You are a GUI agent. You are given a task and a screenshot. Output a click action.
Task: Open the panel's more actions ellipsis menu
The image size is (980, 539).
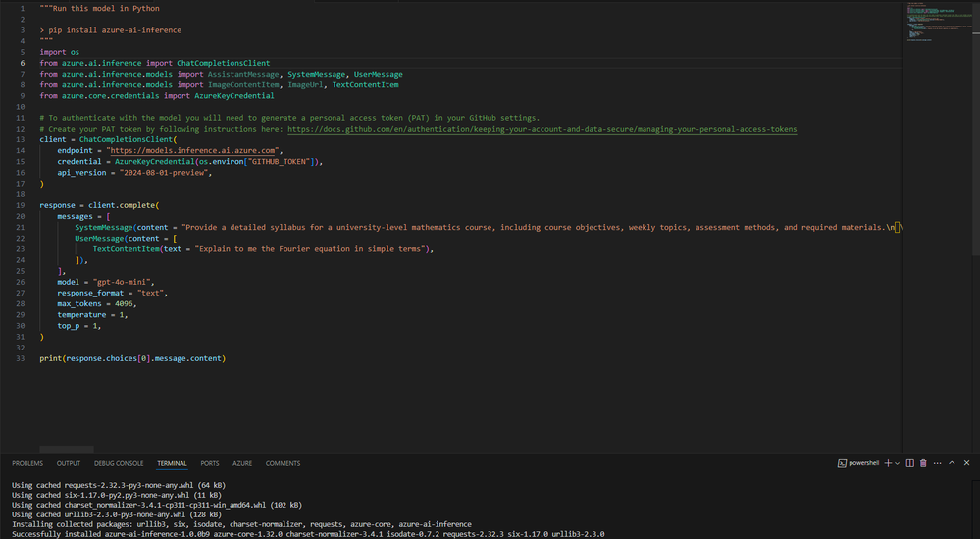(x=937, y=463)
